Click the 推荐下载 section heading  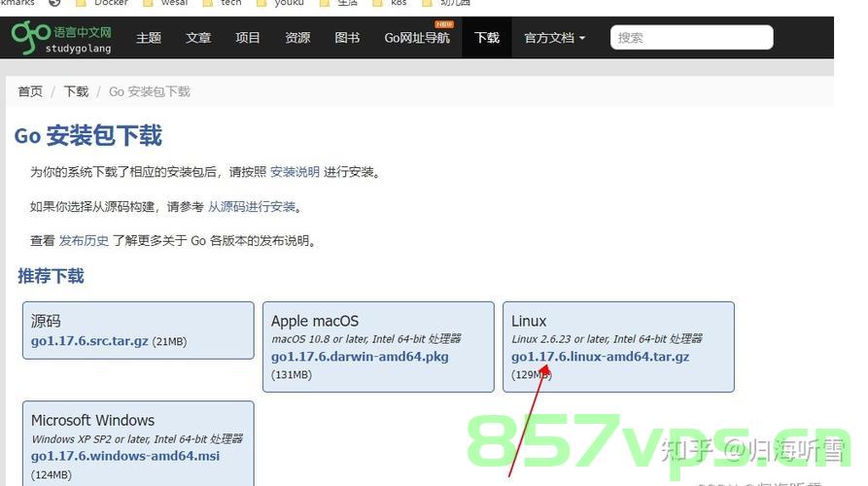51,276
